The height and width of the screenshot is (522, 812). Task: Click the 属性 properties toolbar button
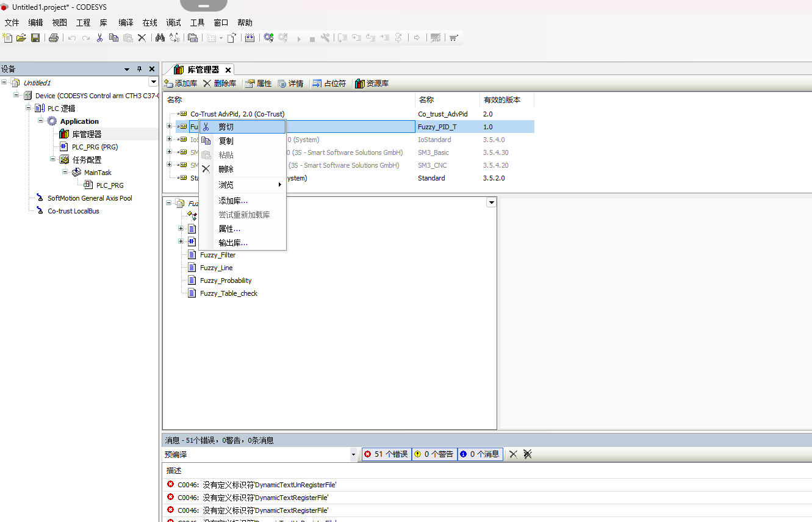click(x=258, y=84)
